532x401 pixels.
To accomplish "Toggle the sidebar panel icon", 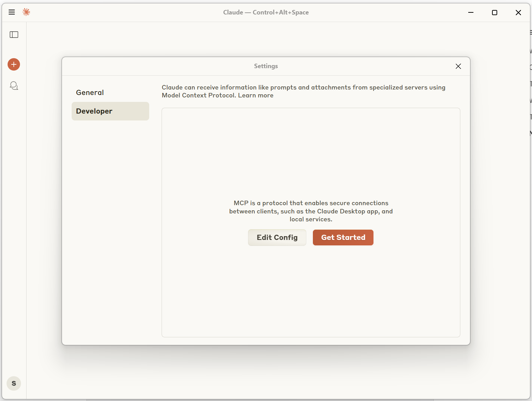I will (14, 35).
